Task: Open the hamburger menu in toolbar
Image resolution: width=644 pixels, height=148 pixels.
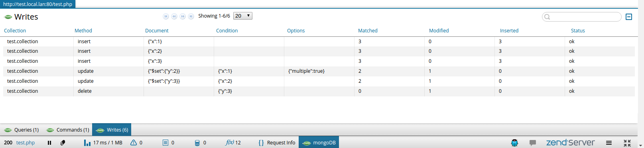Action: tap(609, 143)
